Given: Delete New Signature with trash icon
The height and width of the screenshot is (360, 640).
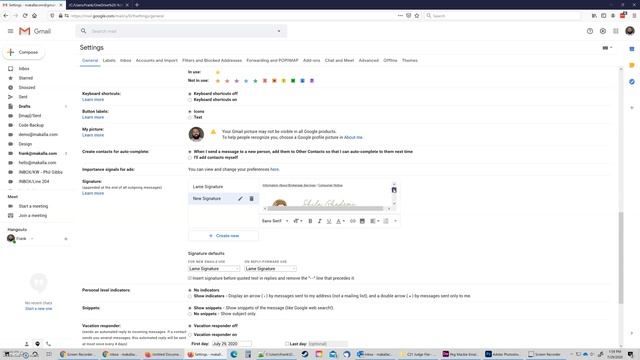Looking at the screenshot, I should tap(251, 198).
